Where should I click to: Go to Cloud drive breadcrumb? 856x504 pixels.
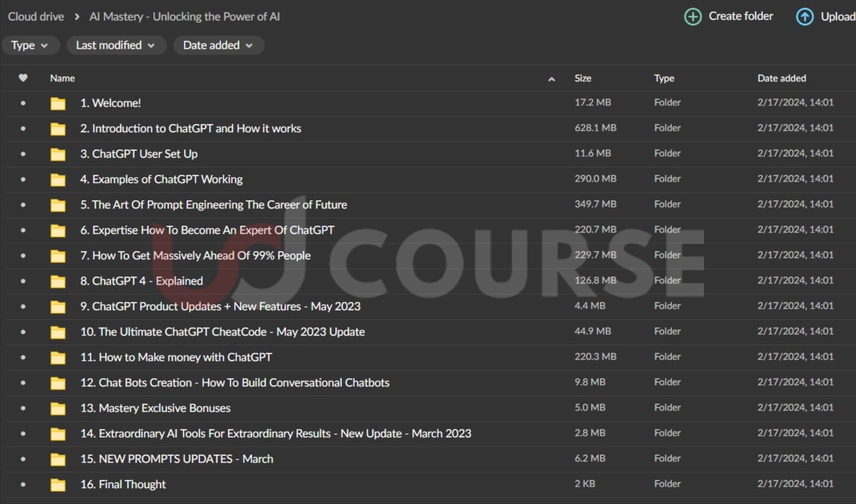click(36, 17)
